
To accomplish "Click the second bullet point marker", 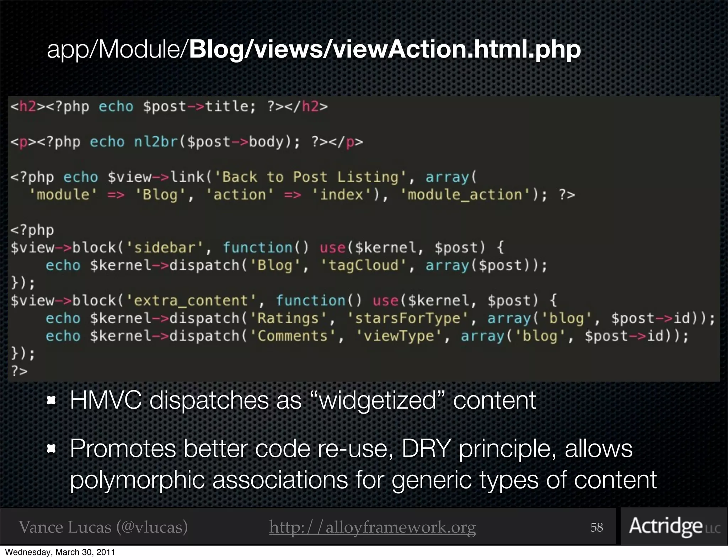I will pos(52,449).
